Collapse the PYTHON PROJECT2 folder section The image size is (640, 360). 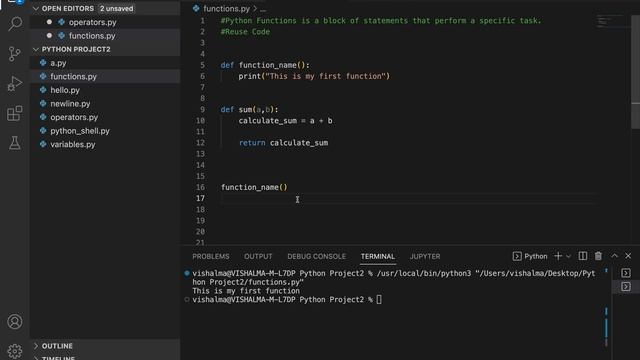(x=36, y=49)
